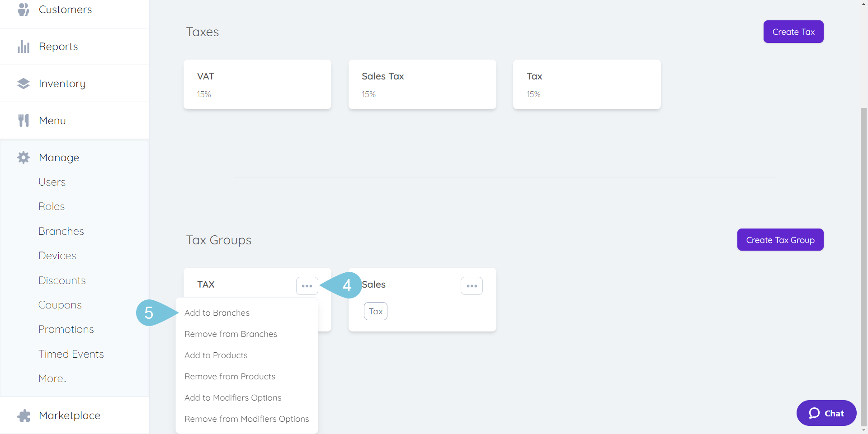The image size is (868, 434).
Task: Select Add to Modifiers Options
Action: coord(233,398)
